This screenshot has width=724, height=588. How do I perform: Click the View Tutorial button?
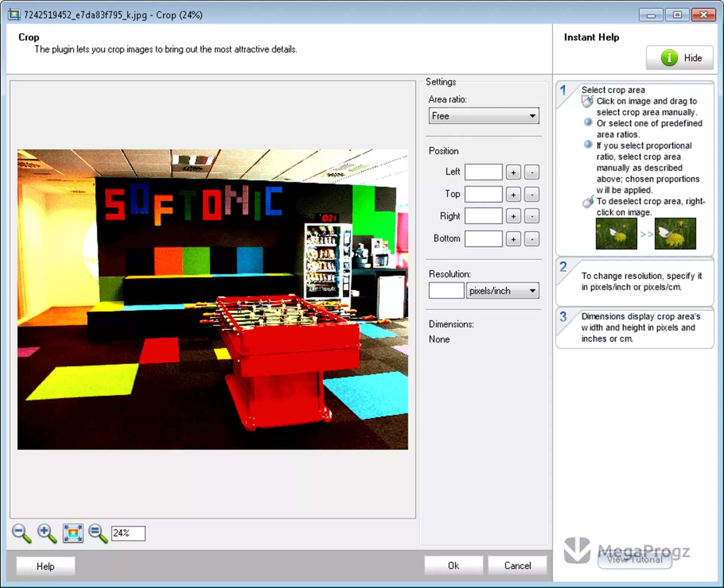(x=635, y=559)
